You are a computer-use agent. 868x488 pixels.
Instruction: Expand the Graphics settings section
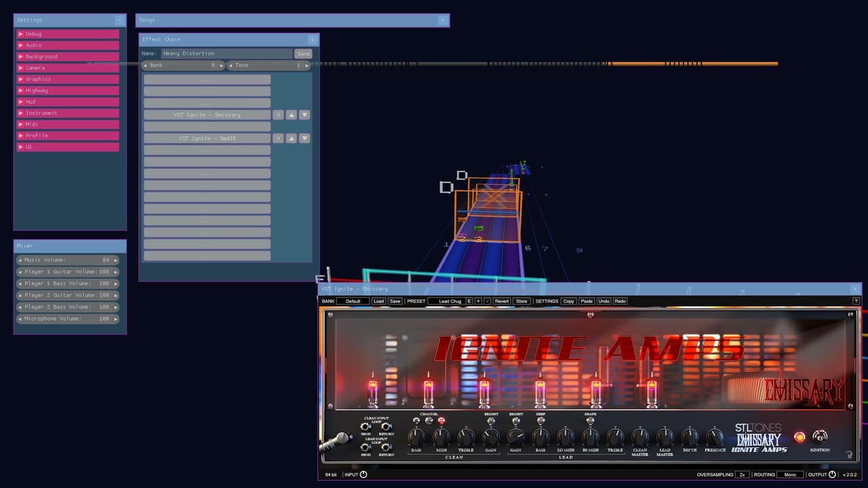pos(68,79)
